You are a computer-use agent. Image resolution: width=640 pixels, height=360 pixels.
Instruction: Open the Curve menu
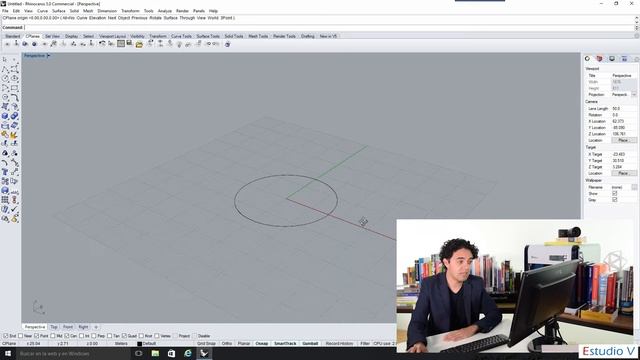(42, 11)
